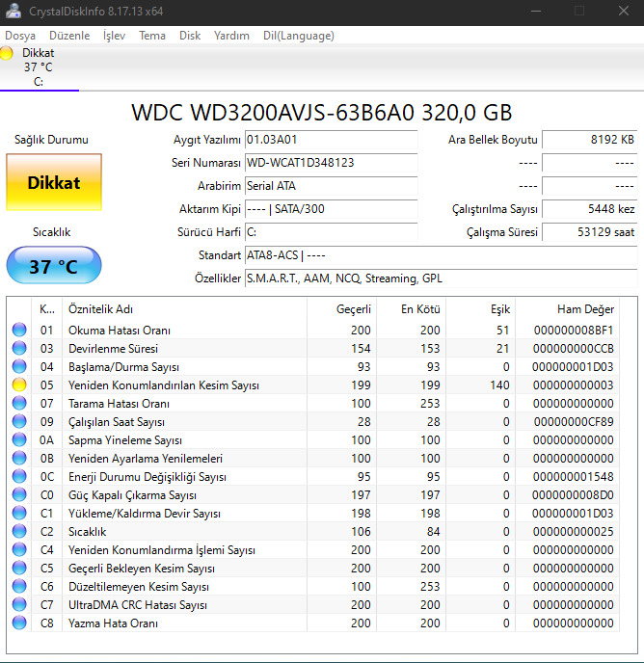Click blue status icon for Tarama Hatası Oranı

tap(19, 403)
